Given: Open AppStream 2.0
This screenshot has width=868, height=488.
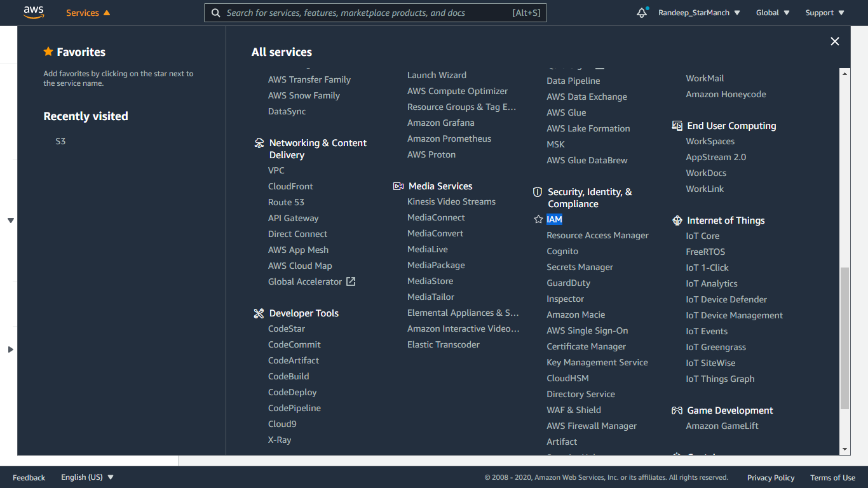Looking at the screenshot, I should [x=716, y=157].
